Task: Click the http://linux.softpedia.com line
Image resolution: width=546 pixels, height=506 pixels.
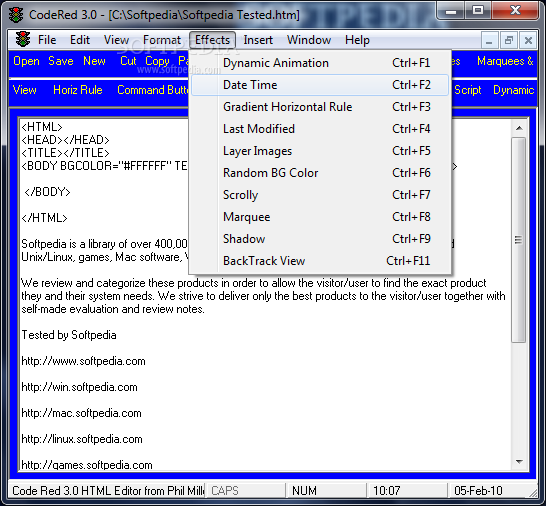Action: coord(82,439)
